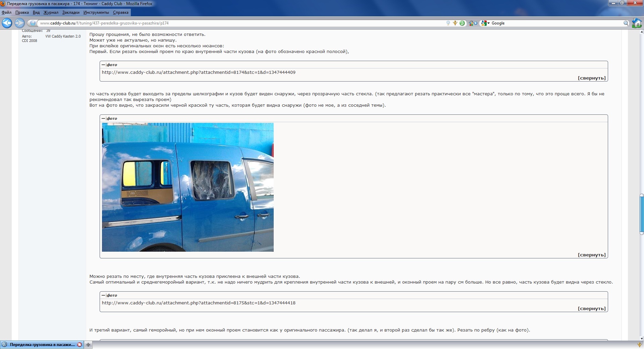The height and width of the screenshot is (349, 644).
Task: Click [свернуть] under attachment 8175 link
Action: 592,308
